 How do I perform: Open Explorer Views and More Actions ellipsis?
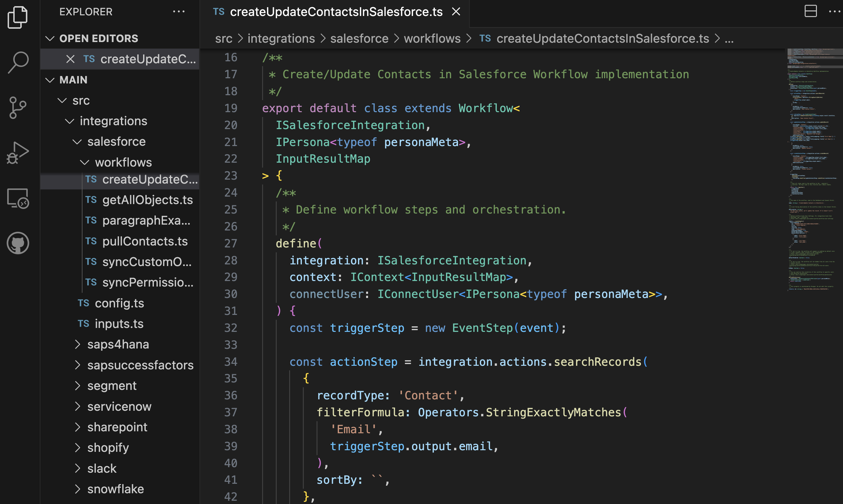(179, 11)
